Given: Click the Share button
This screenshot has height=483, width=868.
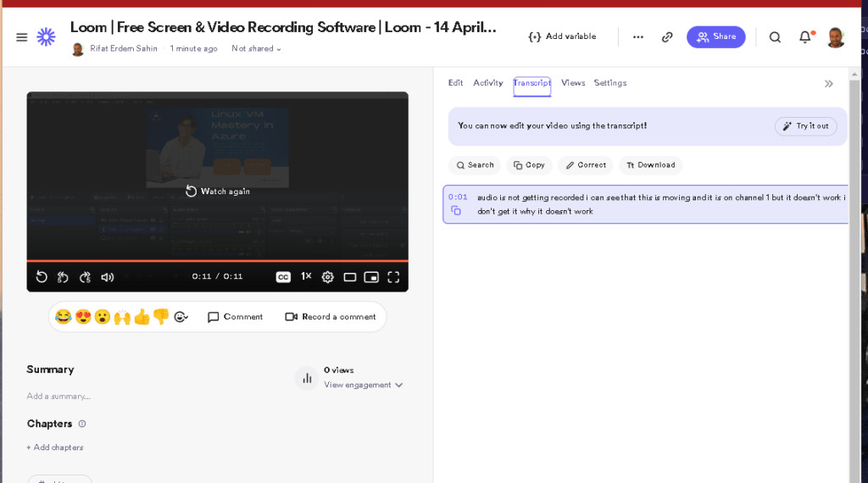Looking at the screenshot, I should 715,37.
